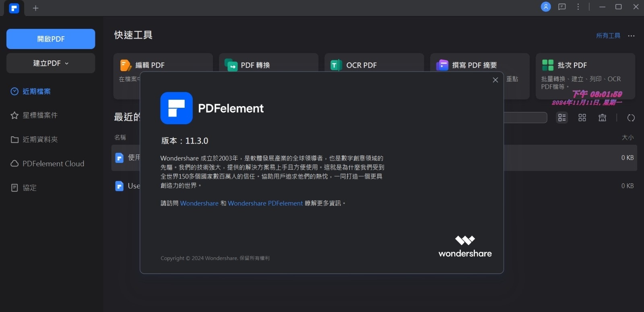Click the PDFelement logo in About dialog
Viewport: 644px width, 312px height.
pos(176,108)
